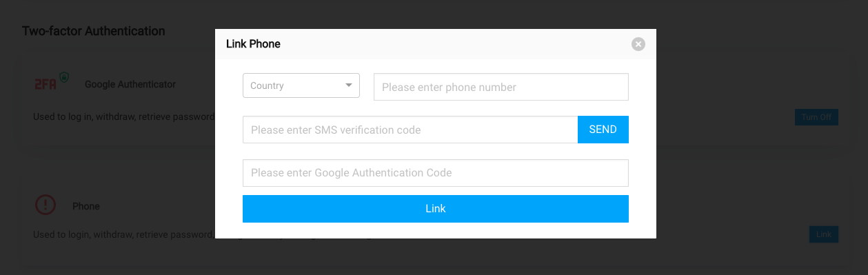Click the Link Phone dialog title
Image resolution: width=868 pixels, height=275 pixels.
[253, 44]
